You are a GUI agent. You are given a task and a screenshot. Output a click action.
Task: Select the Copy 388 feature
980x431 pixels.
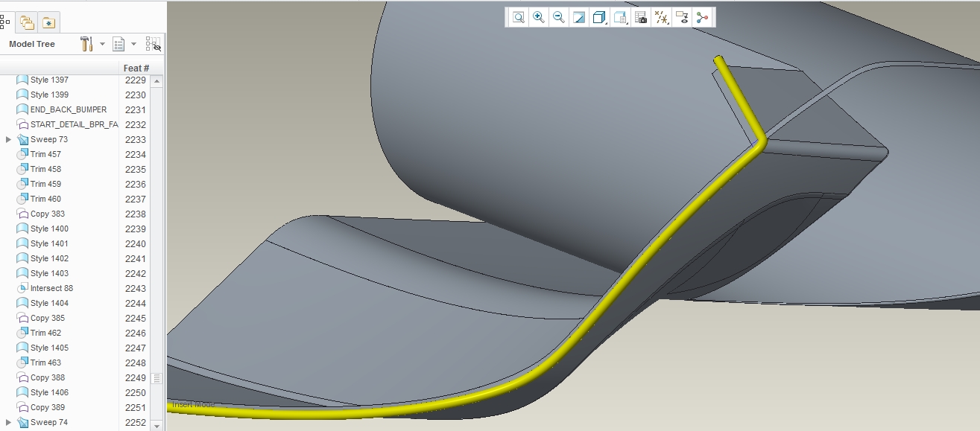(x=47, y=377)
